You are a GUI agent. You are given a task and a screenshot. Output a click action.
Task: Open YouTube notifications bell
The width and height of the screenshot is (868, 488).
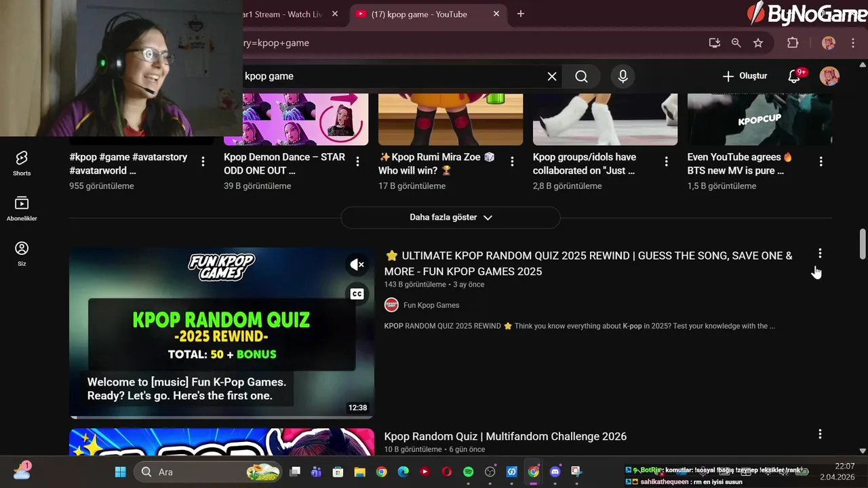pyautogui.click(x=795, y=77)
